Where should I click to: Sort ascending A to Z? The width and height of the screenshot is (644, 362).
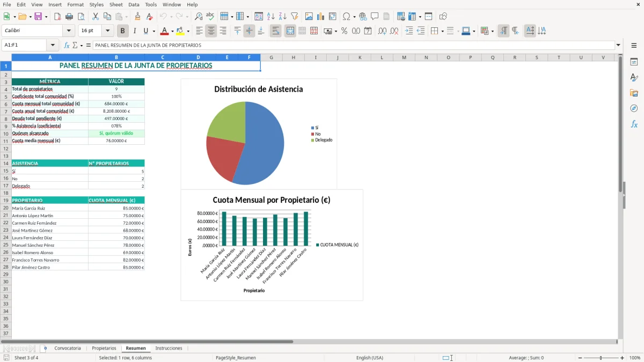(x=270, y=17)
